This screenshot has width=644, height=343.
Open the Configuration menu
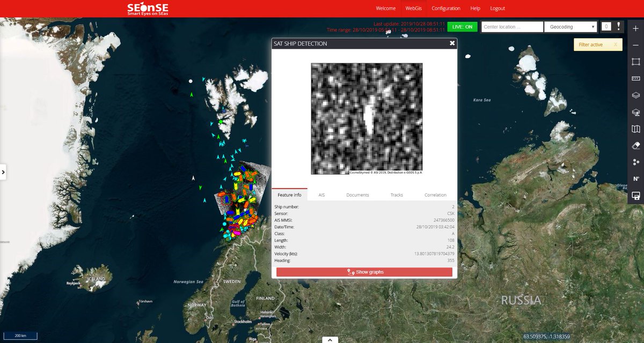pyautogui.click(x=446, y=9)
